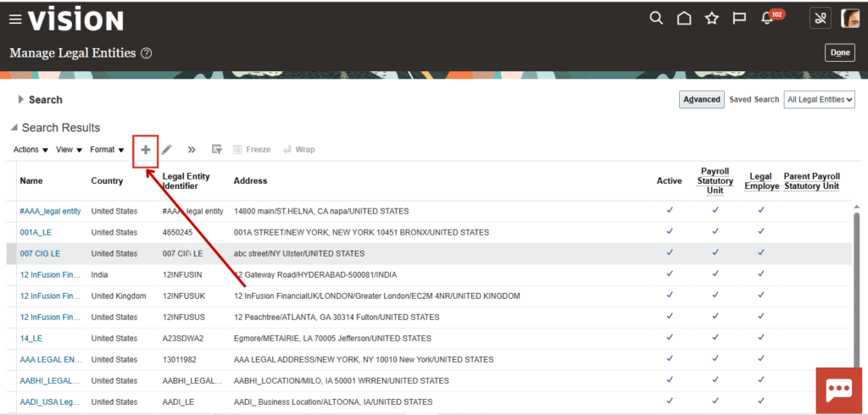
Task: Click the Done button
Action: coord(840,53)
